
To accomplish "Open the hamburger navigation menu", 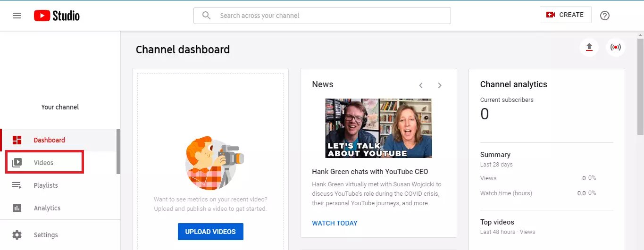I will click(x=17, y=16).
